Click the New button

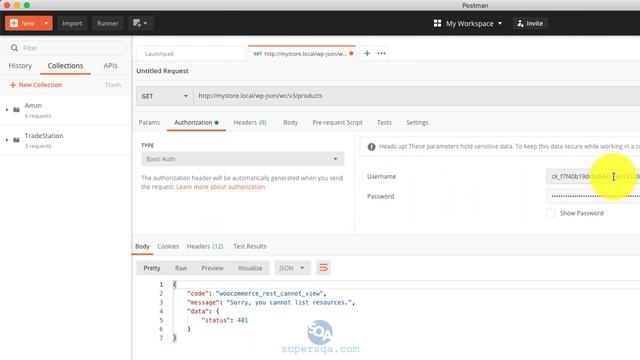[22, 23]
